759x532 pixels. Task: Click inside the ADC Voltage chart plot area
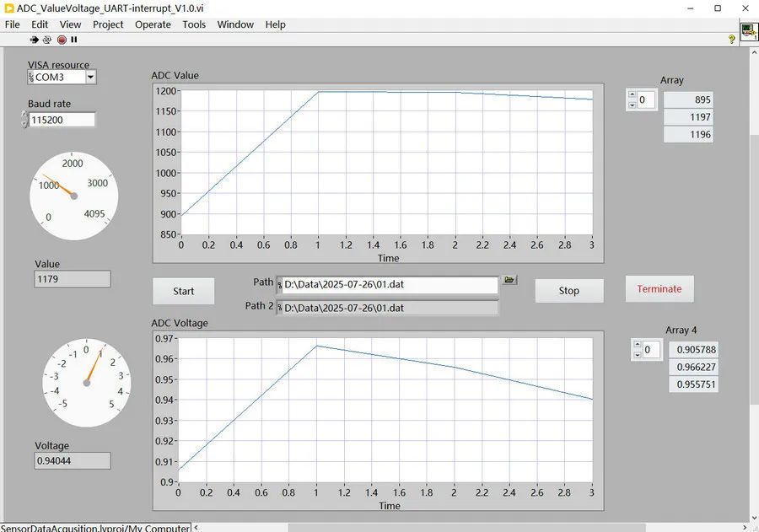click(385, 410)
